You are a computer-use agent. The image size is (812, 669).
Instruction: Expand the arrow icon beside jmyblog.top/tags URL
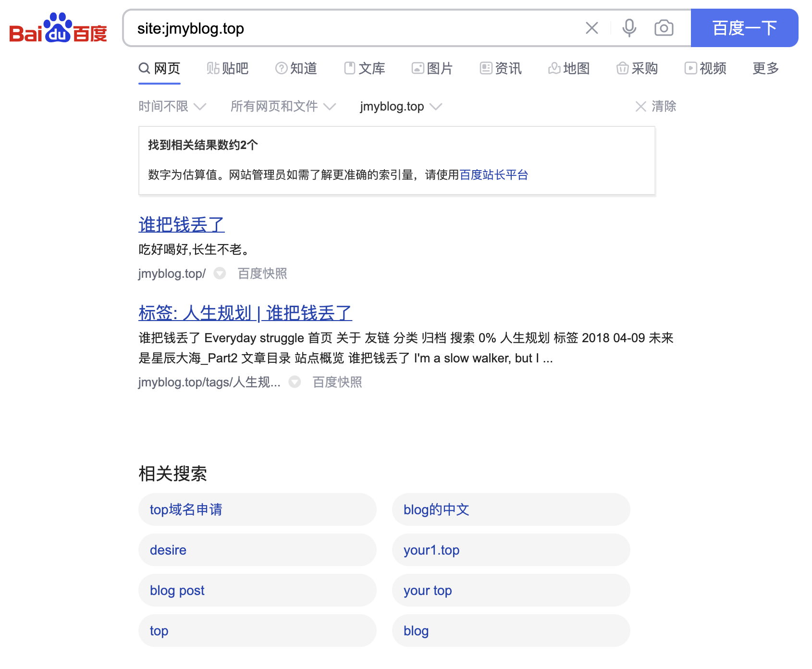[x=295, y=382]
